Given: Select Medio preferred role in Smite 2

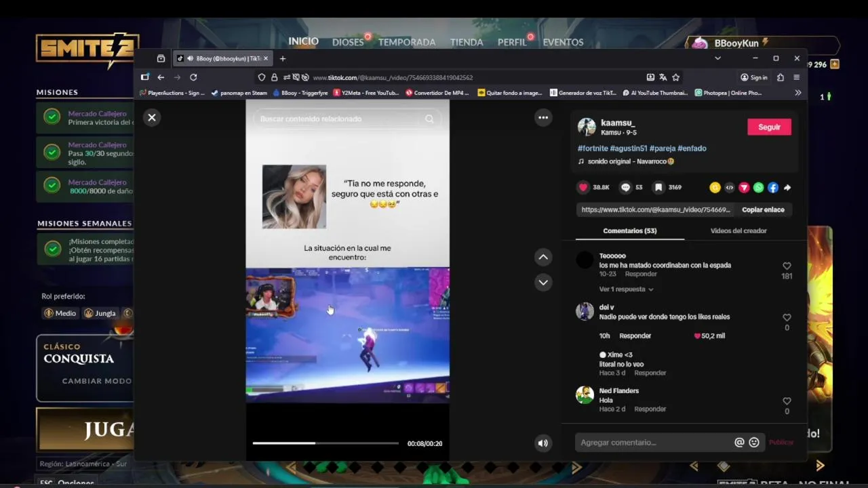Looking at the screenshot, I should [60, 313].
